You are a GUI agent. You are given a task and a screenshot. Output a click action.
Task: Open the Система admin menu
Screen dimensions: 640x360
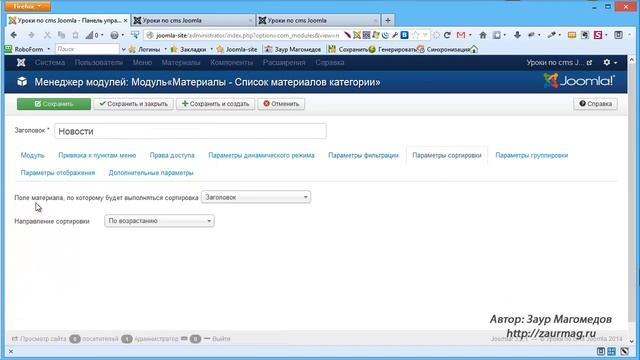[x=50, y=62]
